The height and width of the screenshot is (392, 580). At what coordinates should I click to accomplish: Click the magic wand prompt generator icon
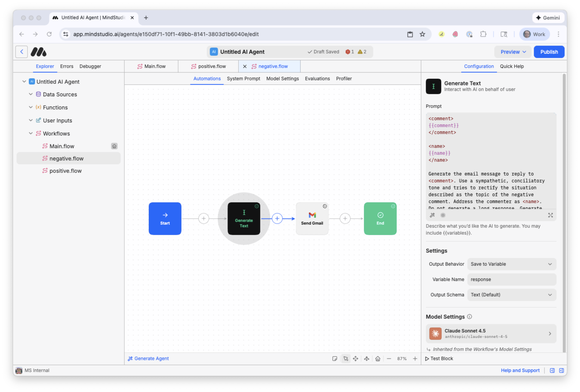tap(432, 215)
